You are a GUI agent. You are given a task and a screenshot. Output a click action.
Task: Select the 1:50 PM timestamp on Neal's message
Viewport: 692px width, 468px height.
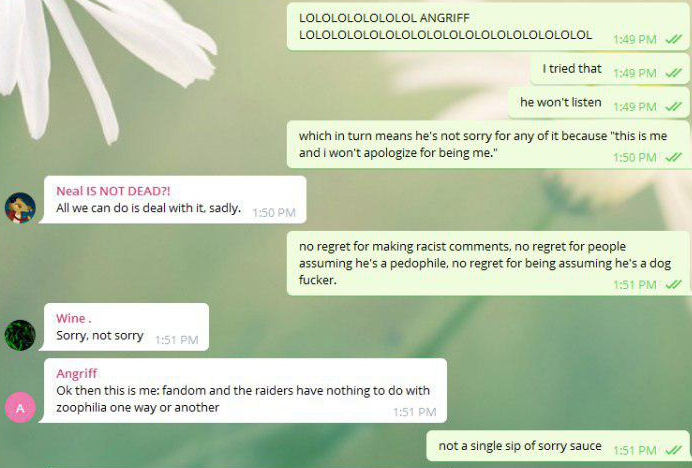[274, 213]
